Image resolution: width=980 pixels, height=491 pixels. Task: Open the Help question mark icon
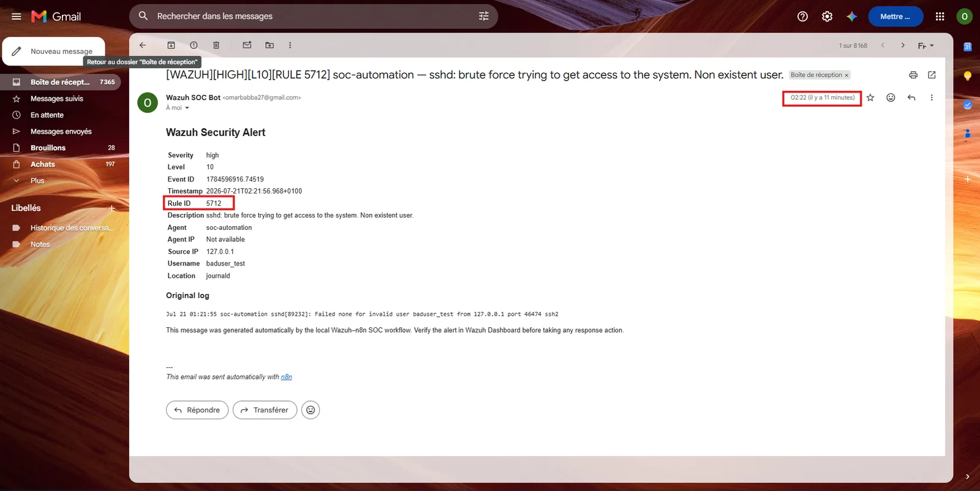pyautogui.click(x=802, y=17)
